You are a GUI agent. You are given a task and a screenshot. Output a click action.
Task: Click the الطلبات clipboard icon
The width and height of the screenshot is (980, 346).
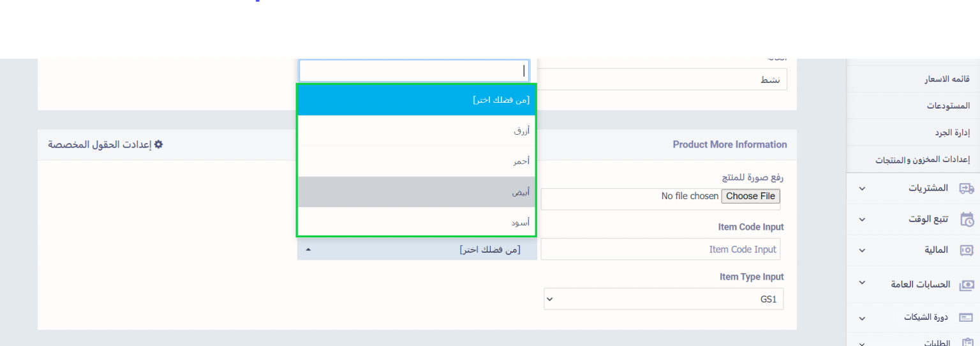[x=967, y=343]
